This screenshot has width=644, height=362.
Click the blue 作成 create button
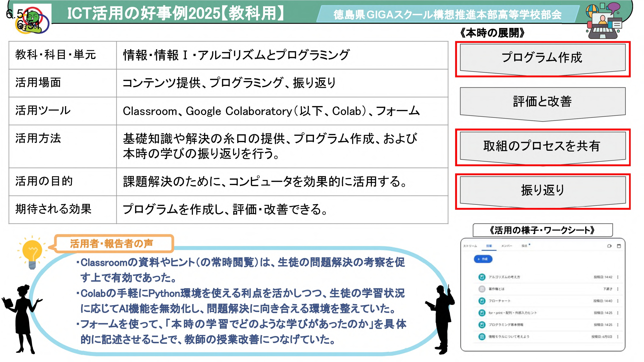[483, 259]
